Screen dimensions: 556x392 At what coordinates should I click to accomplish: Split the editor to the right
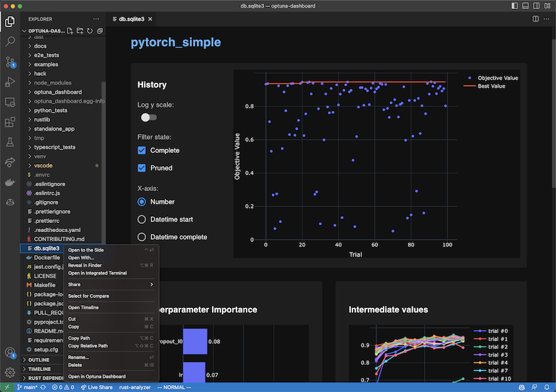click(x=535, y=19)
